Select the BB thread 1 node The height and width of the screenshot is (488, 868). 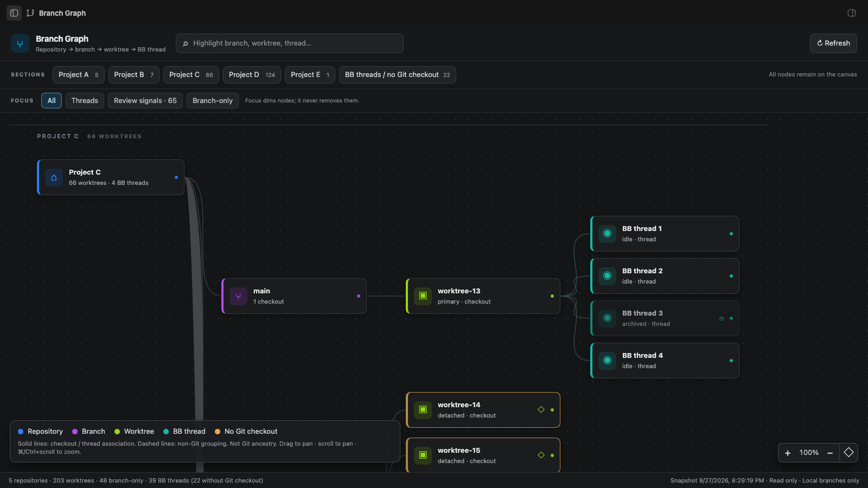click(x=665, y=234)
